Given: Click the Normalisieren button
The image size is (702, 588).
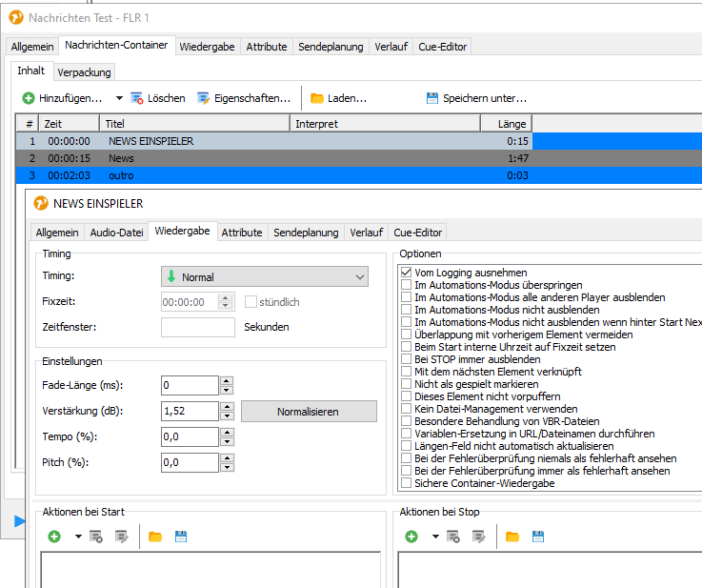Looking at the screenshot, I should (309, 412).
